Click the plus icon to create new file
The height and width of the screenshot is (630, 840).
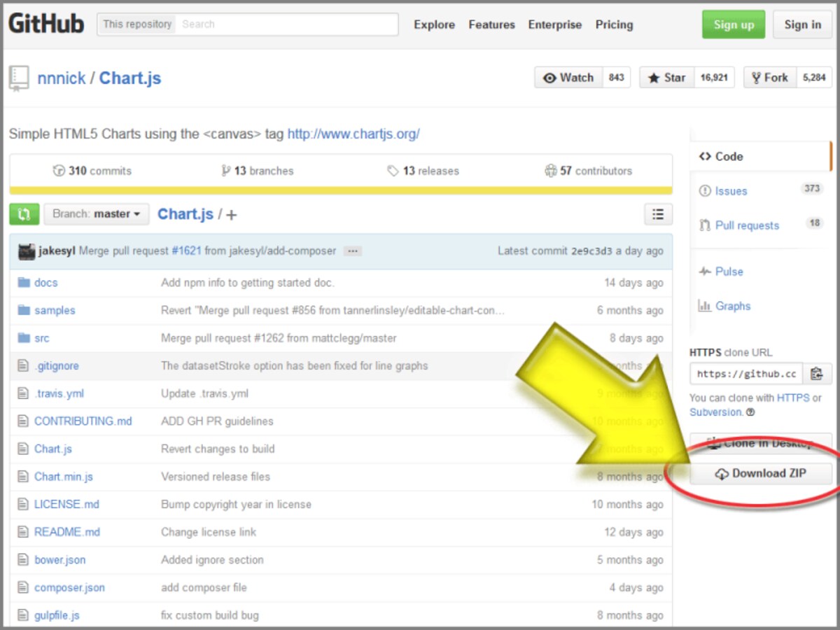coord(232,215)
